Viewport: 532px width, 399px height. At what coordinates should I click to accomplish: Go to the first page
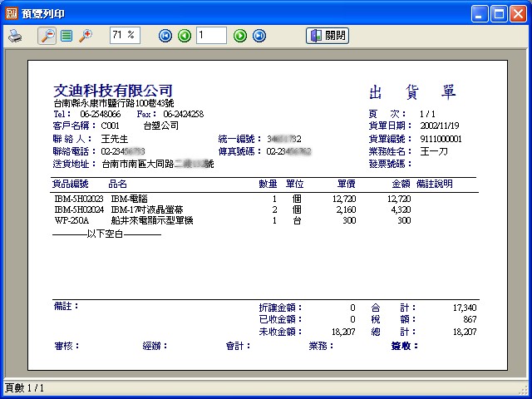[x=165, y=36]
